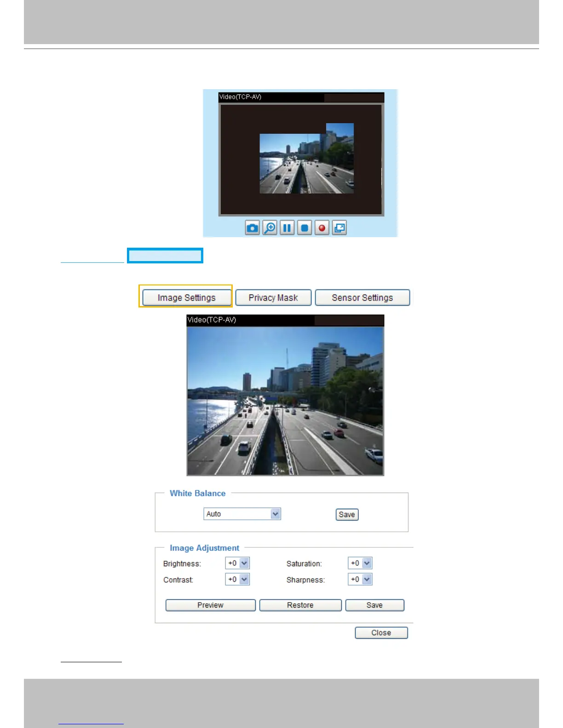The image size is (563, 728).
Task: Save the White Balance setting
Action: coord(347,515)
